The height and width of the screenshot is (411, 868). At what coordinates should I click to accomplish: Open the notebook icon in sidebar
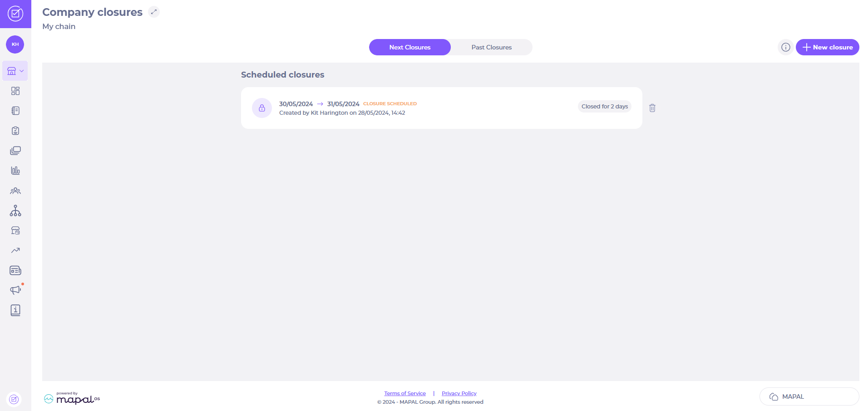(x=15, y=111)
